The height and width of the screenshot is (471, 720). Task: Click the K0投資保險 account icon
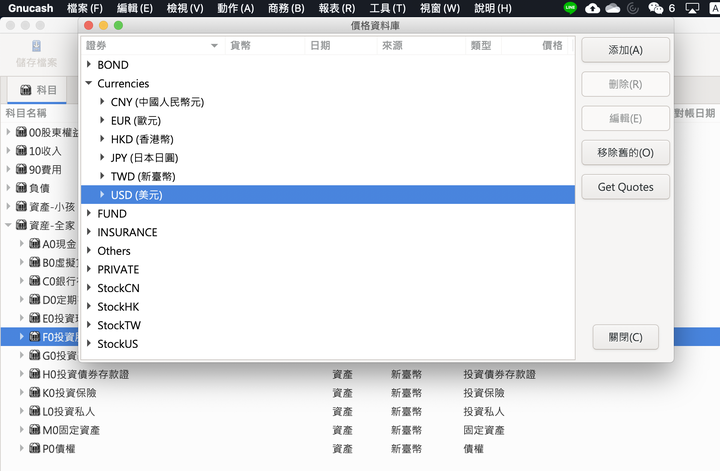[x=34, y=392]
